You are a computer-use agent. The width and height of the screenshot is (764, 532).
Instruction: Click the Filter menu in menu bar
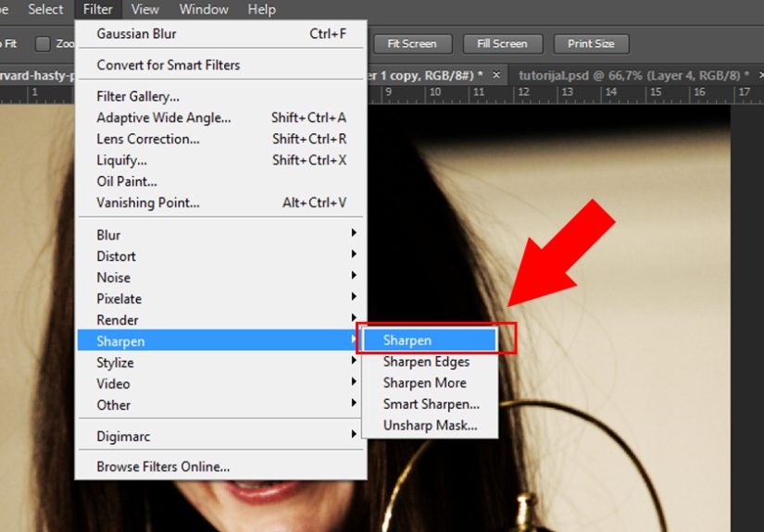[97, 9]
